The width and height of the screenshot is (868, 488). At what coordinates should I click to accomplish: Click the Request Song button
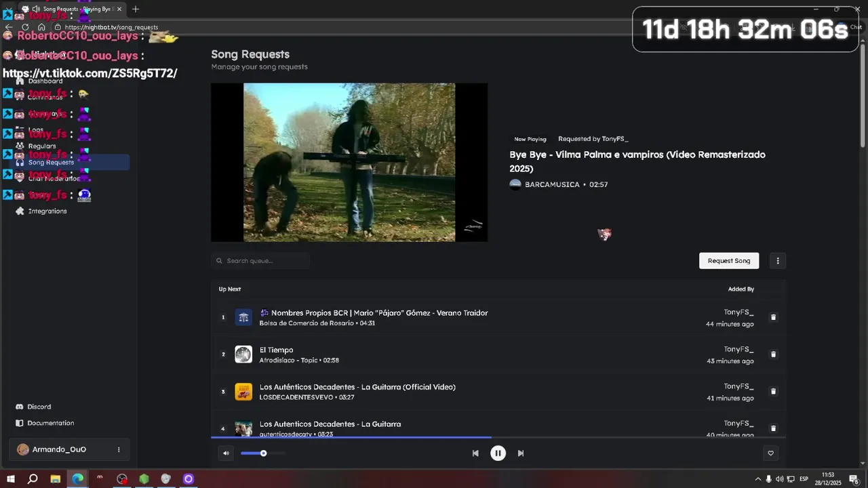point(729,261)
